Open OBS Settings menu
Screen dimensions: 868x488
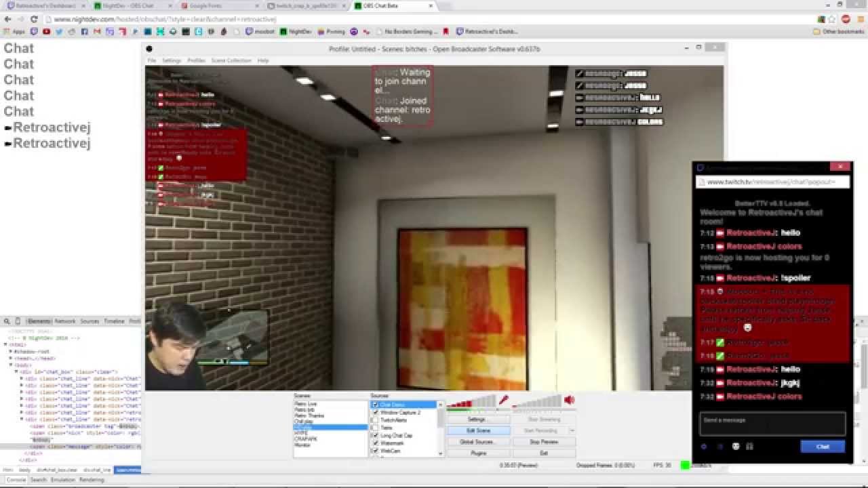(x=172, y=60)
